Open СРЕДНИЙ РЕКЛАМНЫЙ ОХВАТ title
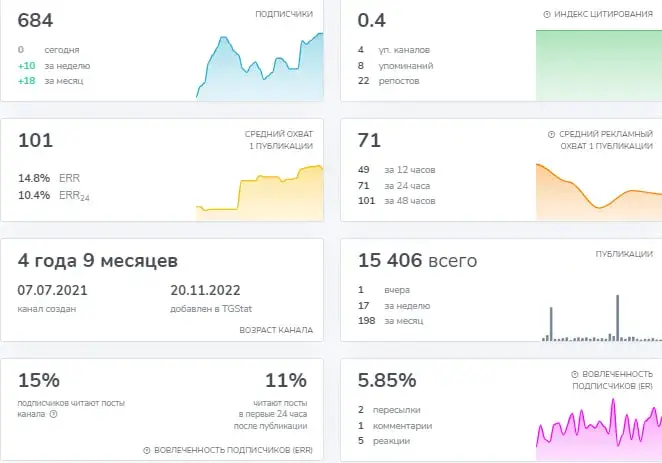The image size is (662, 463). click(606, 140)
